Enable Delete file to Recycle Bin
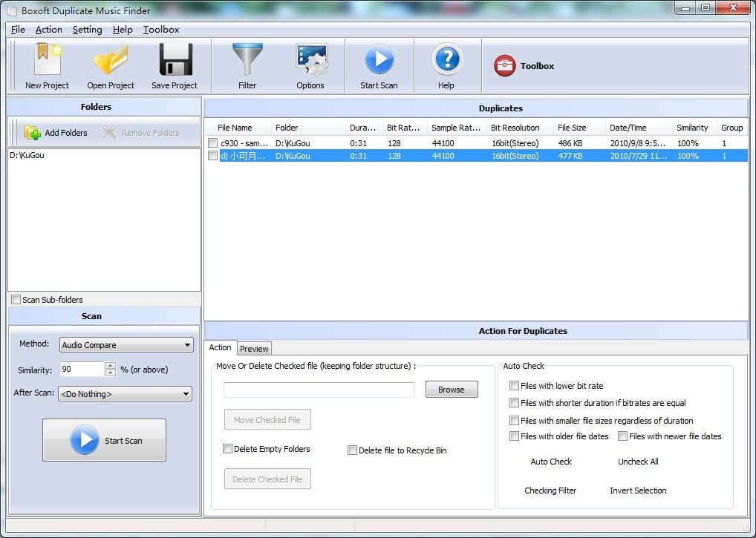This screenshot has width=756, height=538. tap(352, 450)
